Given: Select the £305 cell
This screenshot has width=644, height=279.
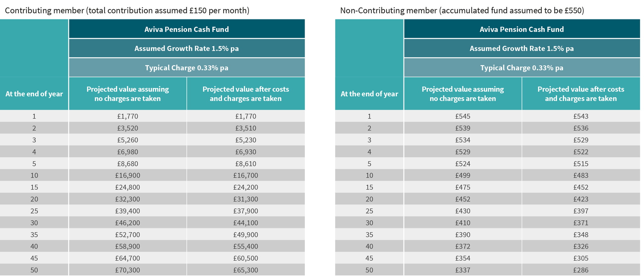Looking at the screenshot, I should point(581,258).
